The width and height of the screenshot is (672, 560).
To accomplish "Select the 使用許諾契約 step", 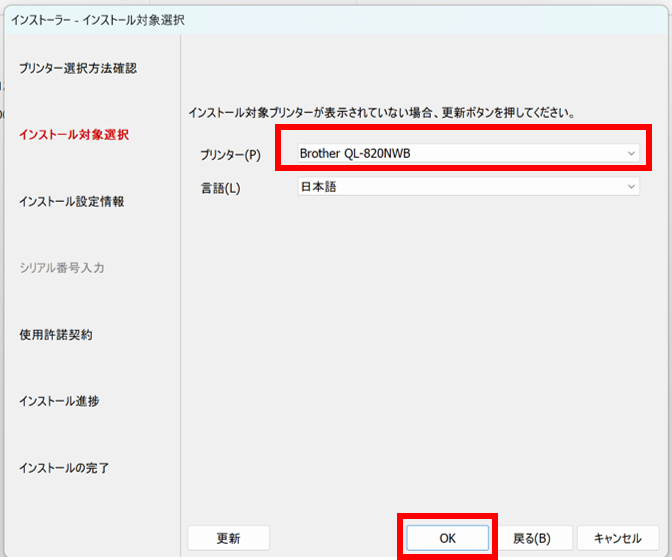I will 56,335.
